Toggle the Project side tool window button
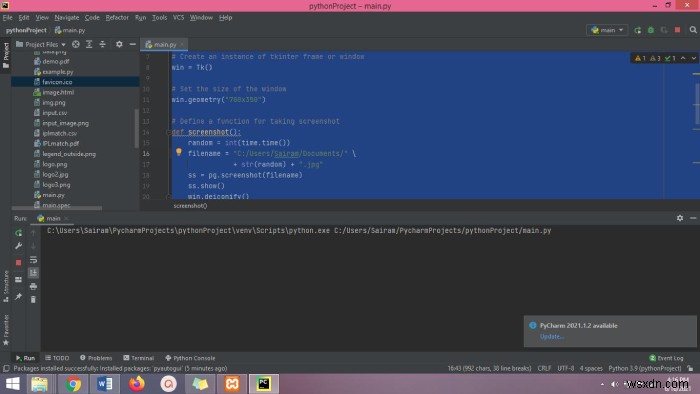 pyautogui.click(x=6, y=55)
